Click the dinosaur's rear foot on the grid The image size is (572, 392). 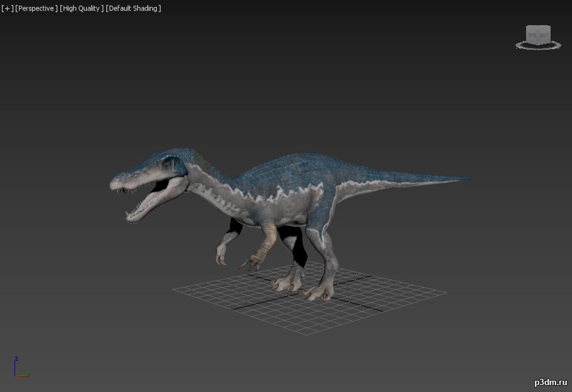click(x=318, y=292)
